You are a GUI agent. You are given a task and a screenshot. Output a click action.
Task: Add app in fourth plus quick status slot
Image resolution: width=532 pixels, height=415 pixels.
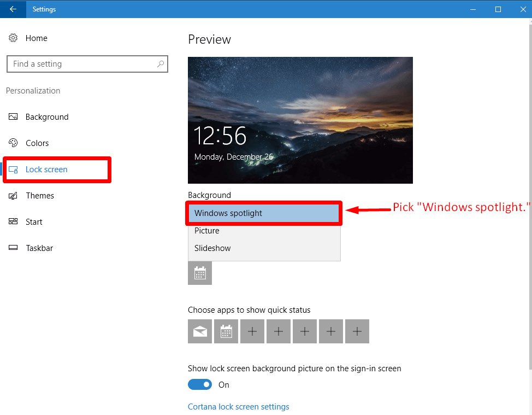331,331
